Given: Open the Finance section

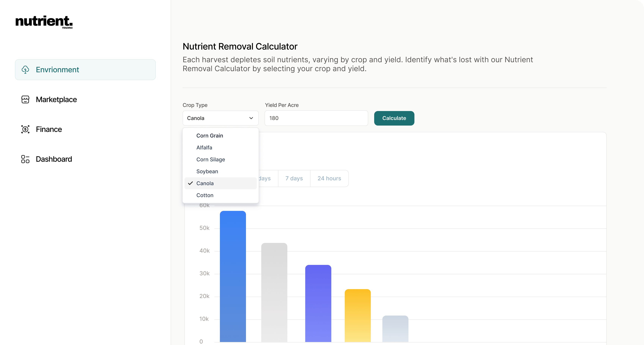Looking at the screenshot, I should (49, 129).
